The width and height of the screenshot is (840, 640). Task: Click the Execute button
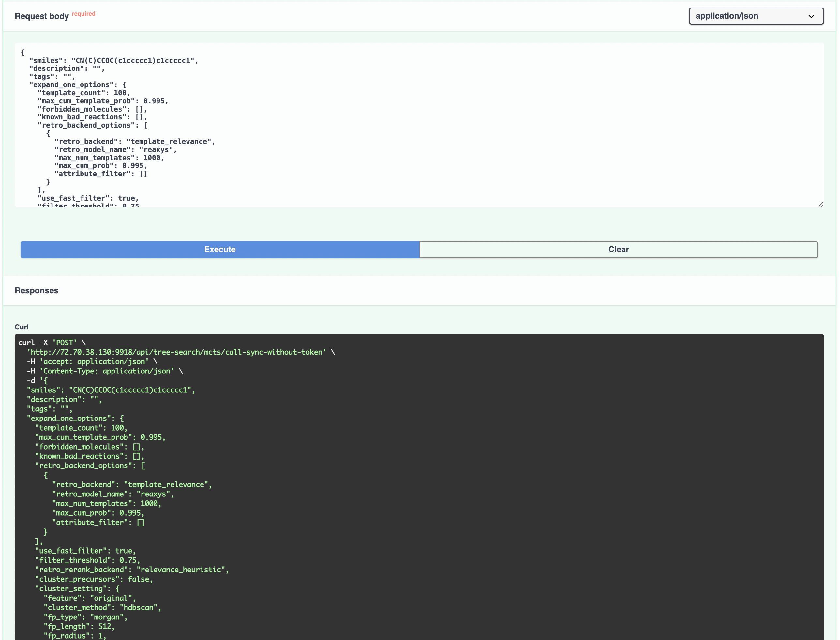click(220, 250)
